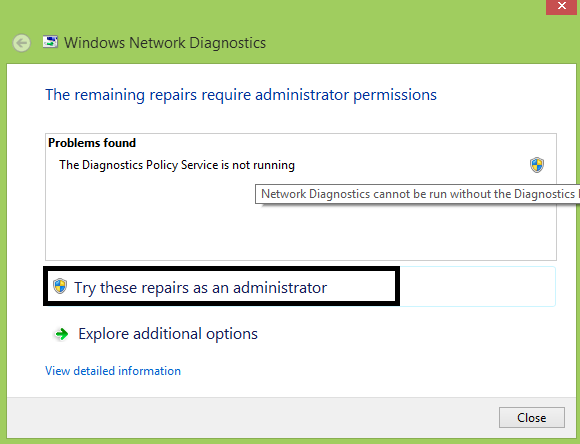
Task: Click the remaining repairs require administrator permissions heading
Action: 241,95
